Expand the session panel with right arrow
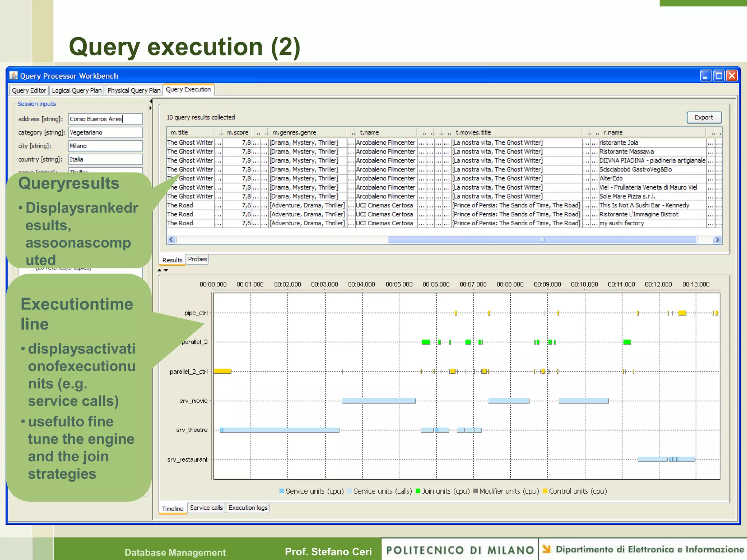This screenshot has width=747, height=560. click(x=151, y=108)
